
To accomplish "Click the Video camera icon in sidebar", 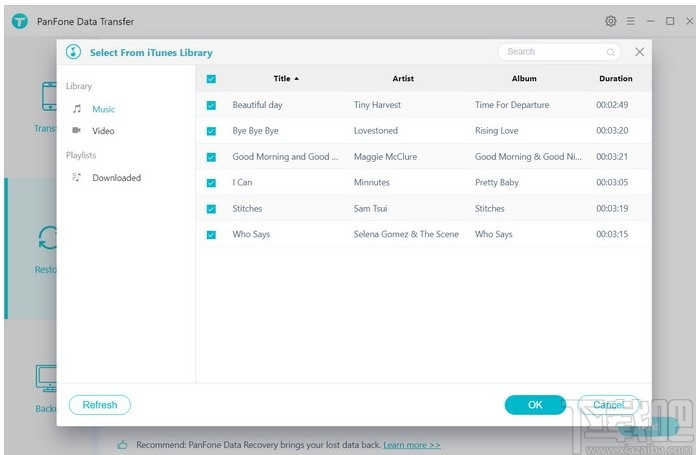I will (x=76, y=130).
